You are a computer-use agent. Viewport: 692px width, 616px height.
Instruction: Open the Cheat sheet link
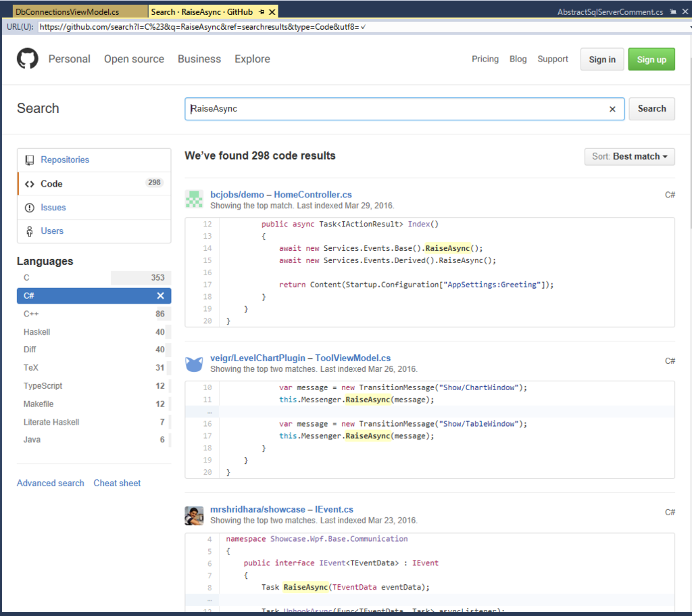[117, 483]
